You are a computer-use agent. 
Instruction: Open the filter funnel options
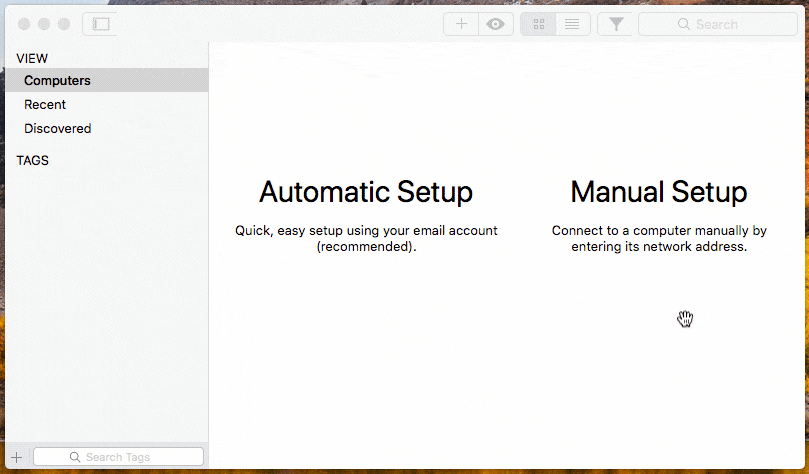click(x=616, y=24)
